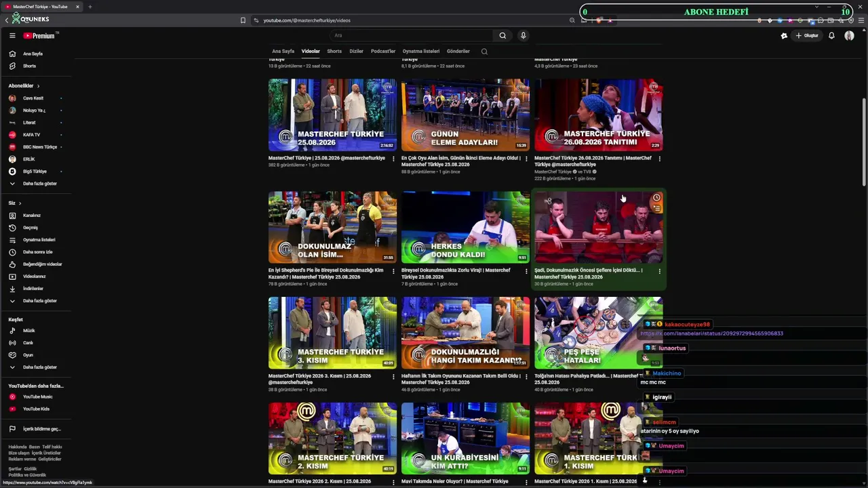
Task: Open Videolarınız in the sidebar
Action: (37, 277)
